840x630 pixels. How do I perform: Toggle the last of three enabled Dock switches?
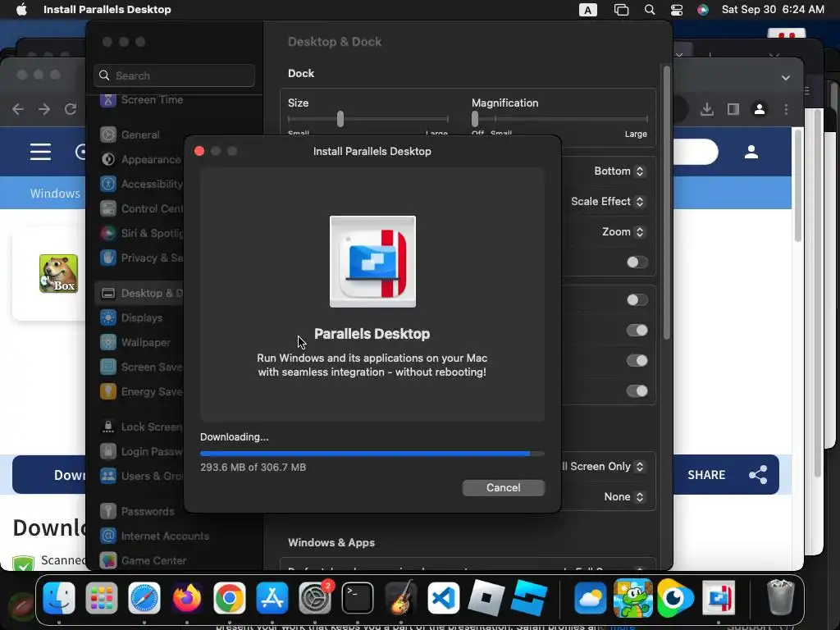(x=637, y=391)
